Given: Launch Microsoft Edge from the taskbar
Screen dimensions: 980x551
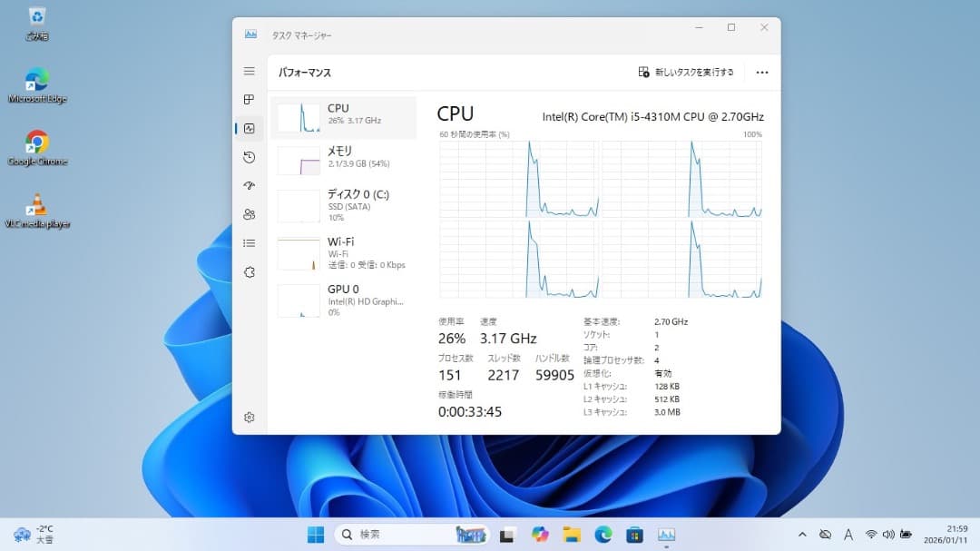Looking at the screenshot, I should (602, 534).
